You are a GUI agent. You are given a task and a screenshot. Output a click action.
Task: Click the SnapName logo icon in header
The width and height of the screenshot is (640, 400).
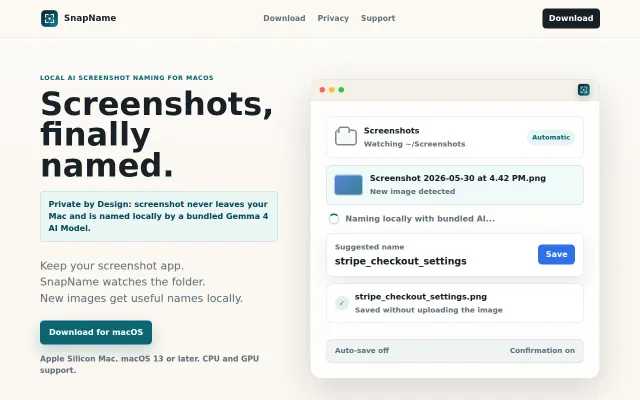pos(49,18)
